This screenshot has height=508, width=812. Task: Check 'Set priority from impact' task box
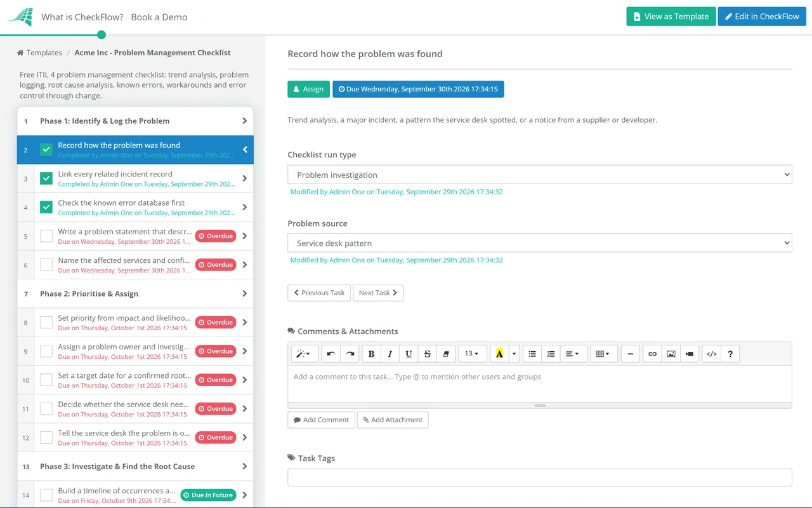46,323
